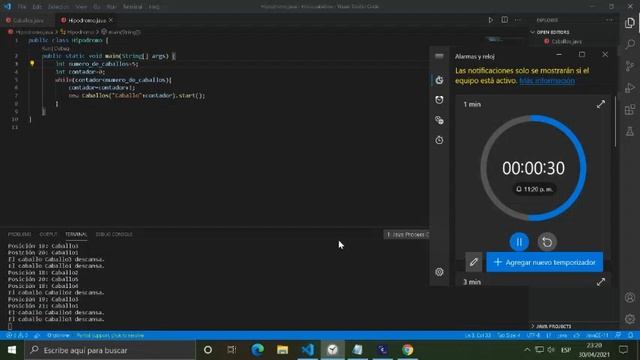The width and height of the screenshot is (640, 360).
Task: Switch to the Output panel tab
Action: [x=48, y=234]
